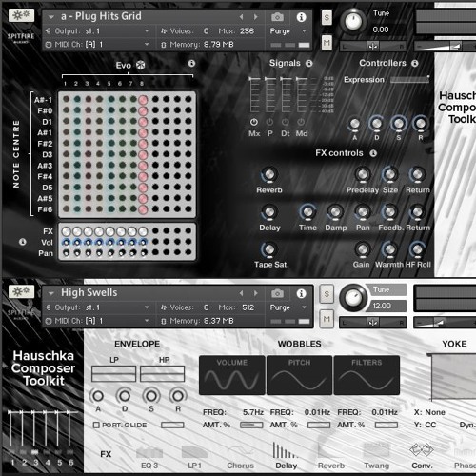
Task: Open Output dropdown on High Swells
Action: 147,307
